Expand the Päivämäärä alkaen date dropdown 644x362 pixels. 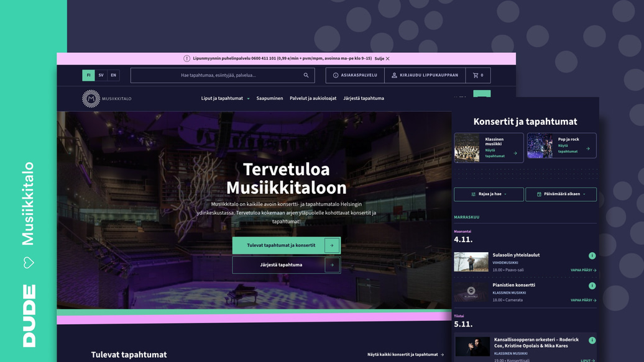coord(561,194)
